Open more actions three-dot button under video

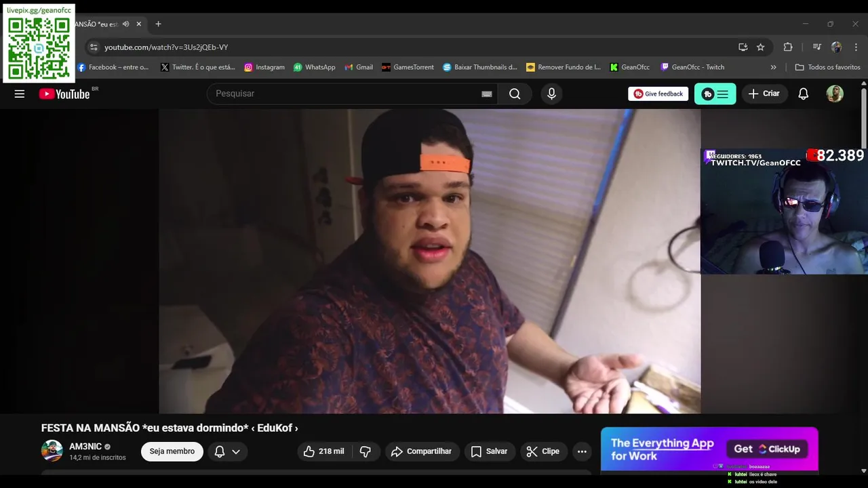pyautogui.click(x=582, y=451)
